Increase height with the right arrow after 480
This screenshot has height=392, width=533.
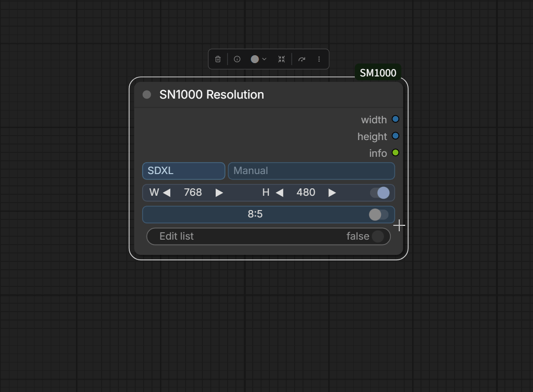point(332,193)
